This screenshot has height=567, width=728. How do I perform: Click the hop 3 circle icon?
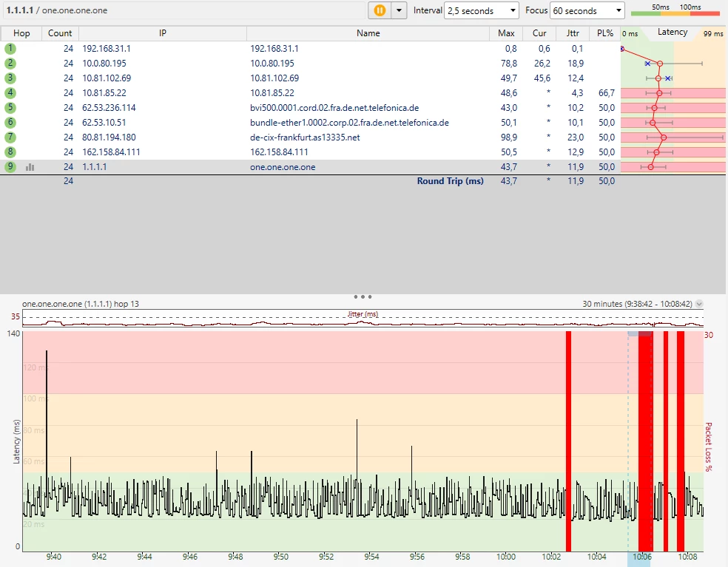pos(10,78)
